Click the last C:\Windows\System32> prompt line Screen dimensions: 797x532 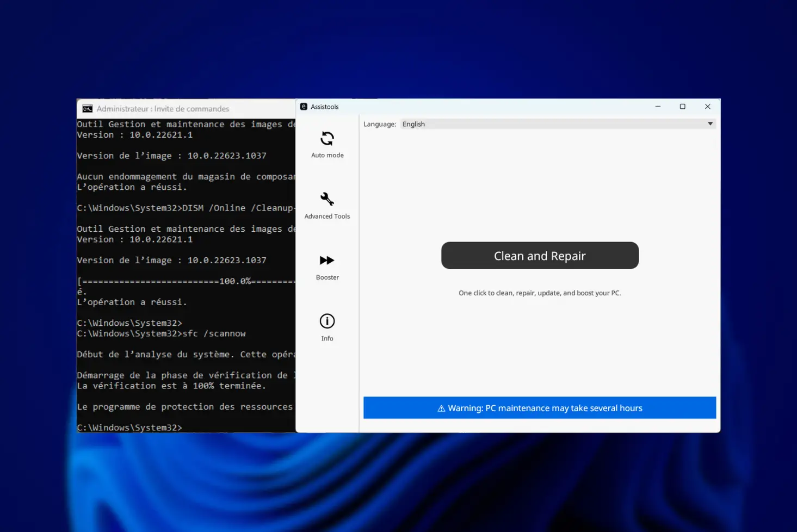(129, 428)
